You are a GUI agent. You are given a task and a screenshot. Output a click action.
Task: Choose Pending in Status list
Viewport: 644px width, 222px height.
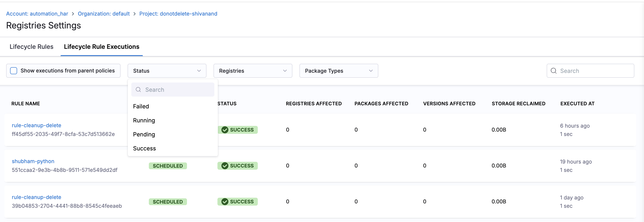point(173,134)
